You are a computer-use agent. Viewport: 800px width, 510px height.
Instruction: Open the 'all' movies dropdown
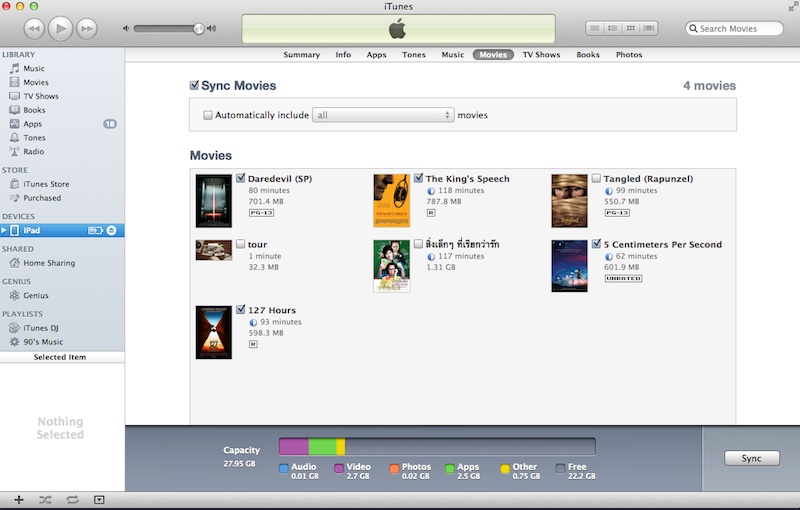click(383, 115)
